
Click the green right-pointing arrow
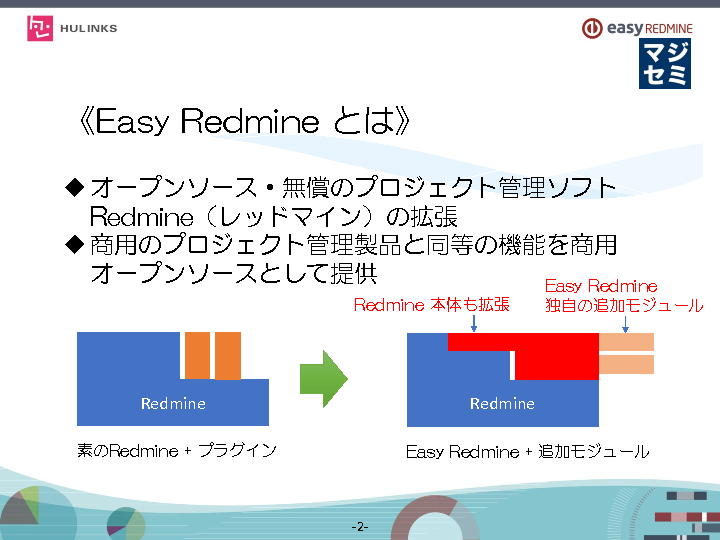click(x=323, y=379)
